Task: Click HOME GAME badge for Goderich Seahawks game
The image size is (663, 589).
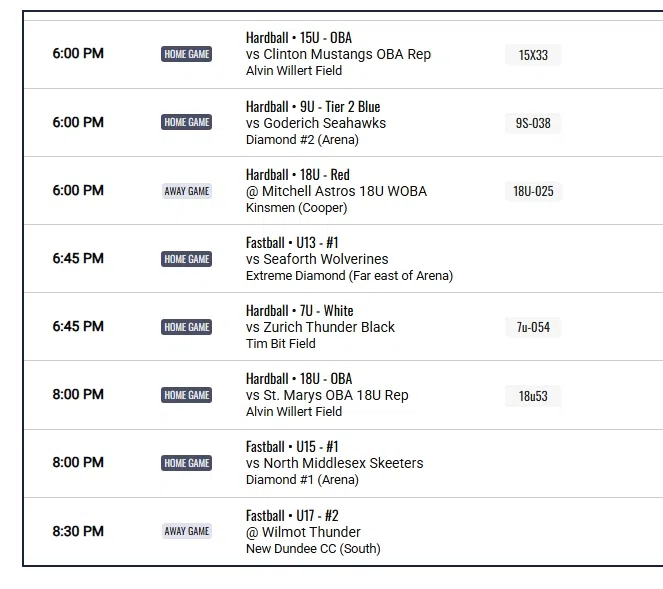Action: [186, 122]
